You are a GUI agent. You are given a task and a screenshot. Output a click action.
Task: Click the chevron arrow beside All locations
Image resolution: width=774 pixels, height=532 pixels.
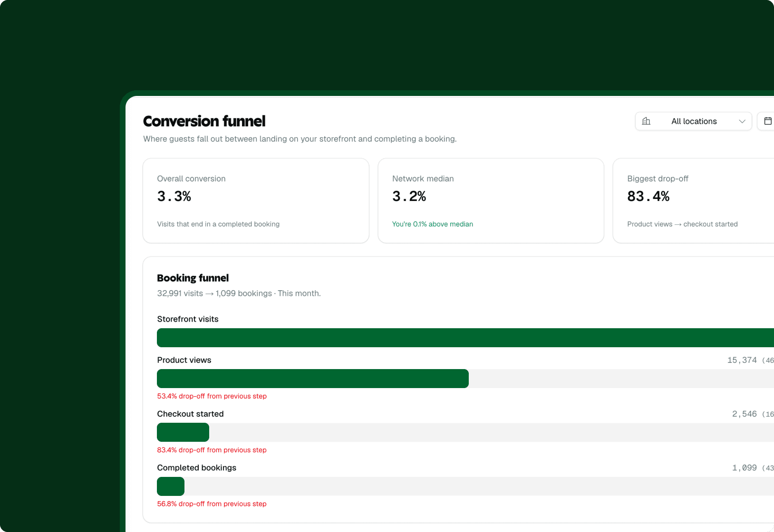tap(742, 122)
